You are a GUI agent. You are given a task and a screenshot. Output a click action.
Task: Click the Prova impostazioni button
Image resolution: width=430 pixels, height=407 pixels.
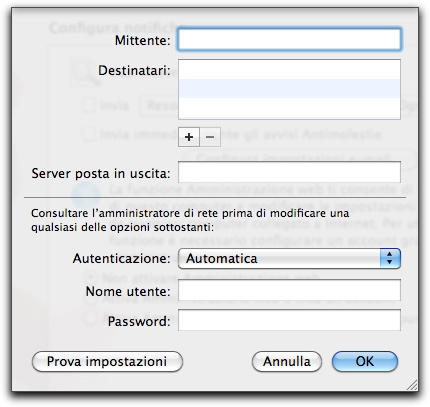click(x=107, y=362)
